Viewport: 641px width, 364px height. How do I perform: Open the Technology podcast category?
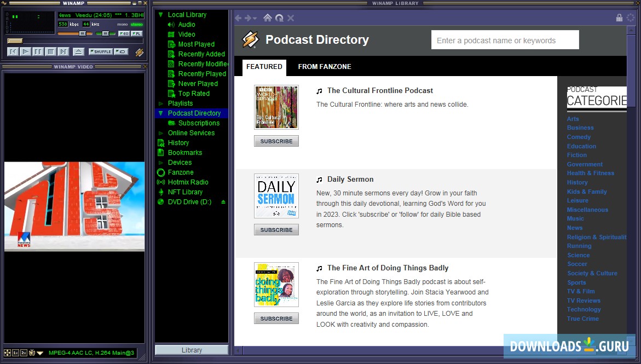click(x=584, y=310)
